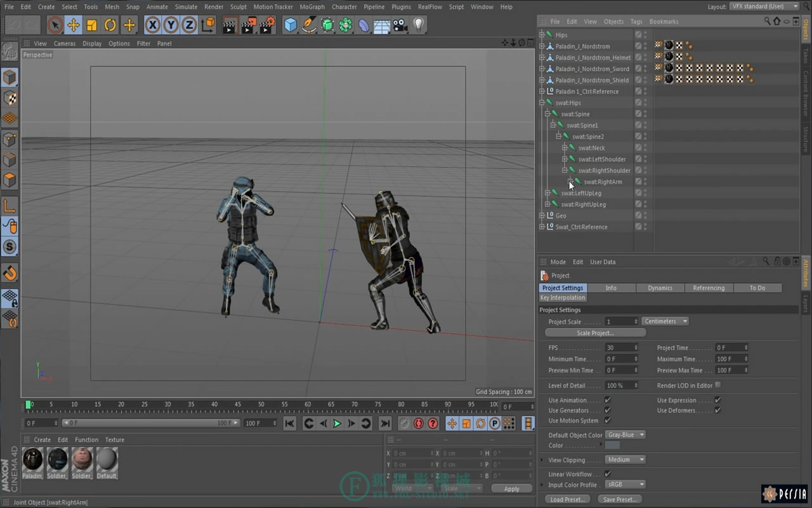Disable Linear Workflow checkbox
The width and height of the screenshot is (812, 508).
coord(608,474)
